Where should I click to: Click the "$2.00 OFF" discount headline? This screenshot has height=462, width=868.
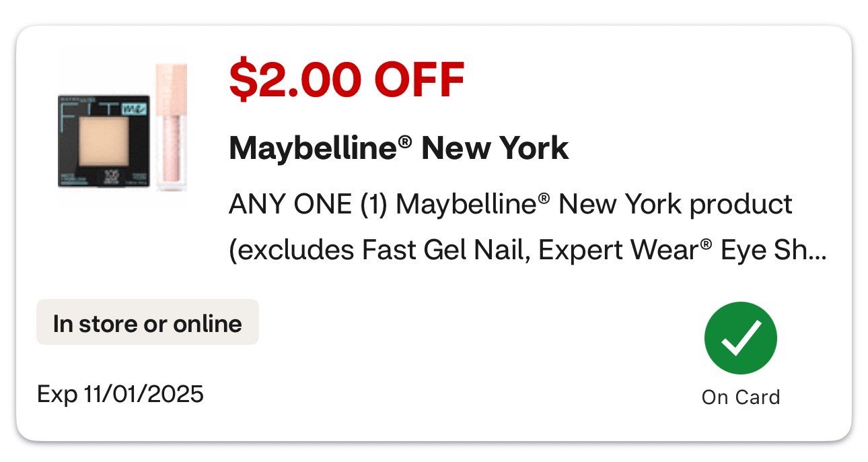coord(347,79)
